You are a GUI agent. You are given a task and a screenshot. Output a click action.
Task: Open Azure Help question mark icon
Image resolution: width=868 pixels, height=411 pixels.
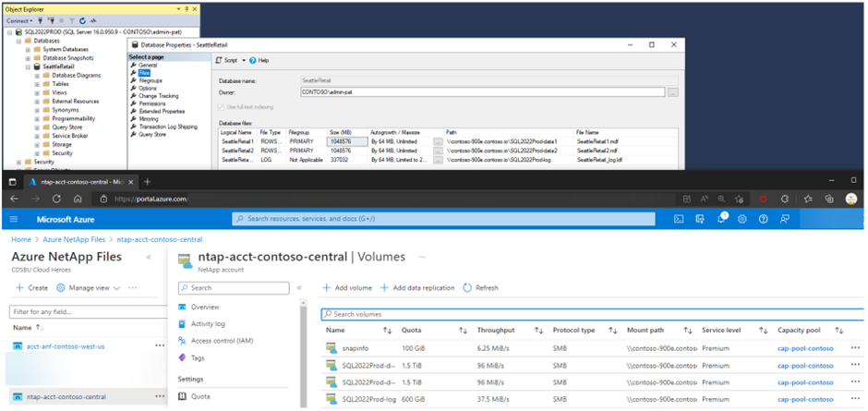[x=764, y=219]
